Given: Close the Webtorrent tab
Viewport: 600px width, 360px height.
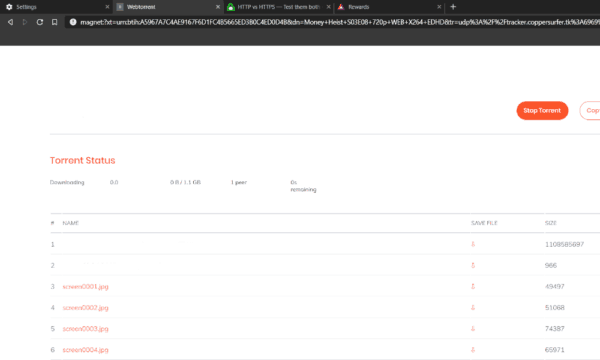Looking at the screenshot, I should tap(218, 7).
